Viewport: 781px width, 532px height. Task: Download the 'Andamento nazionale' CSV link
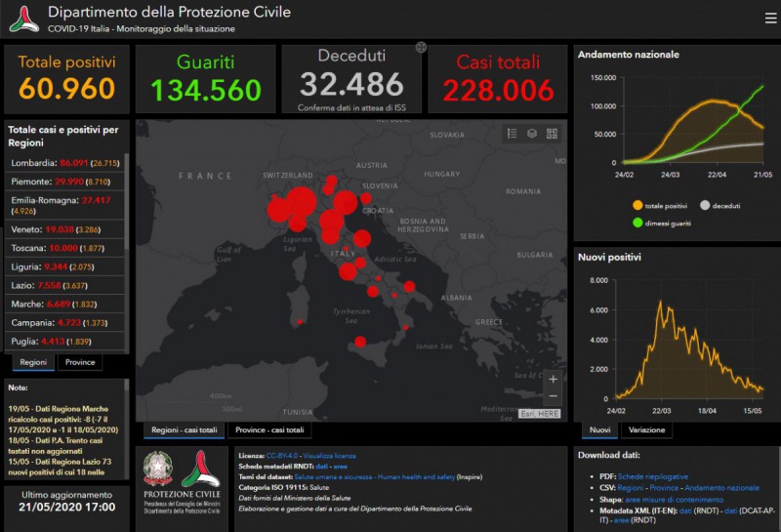(x=720, y=487)
